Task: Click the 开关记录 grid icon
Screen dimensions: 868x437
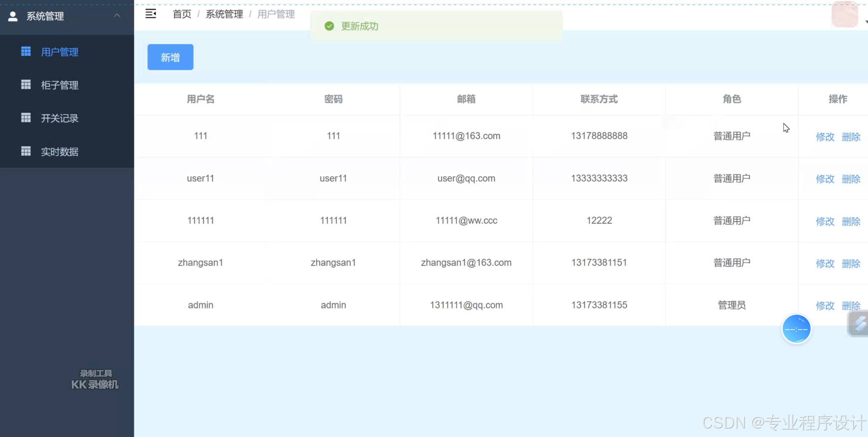Action: (26, 118)
